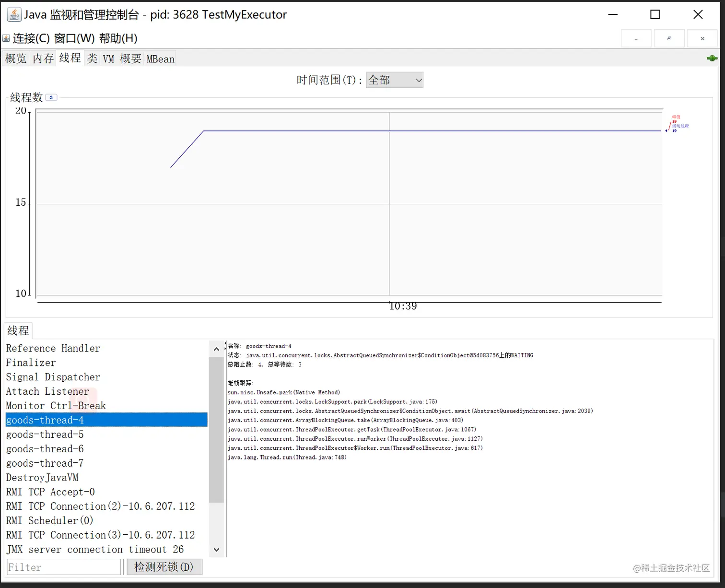Screen dimensions: 725x588
Task: Click the 峰值 legend label
Action: [x=676, y=117]
